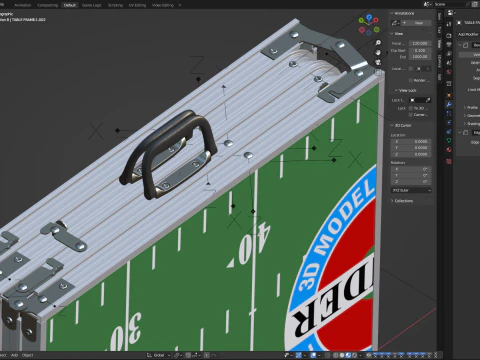
Task: Toggle camera view icon in viewport
Action: click(378, 62)
